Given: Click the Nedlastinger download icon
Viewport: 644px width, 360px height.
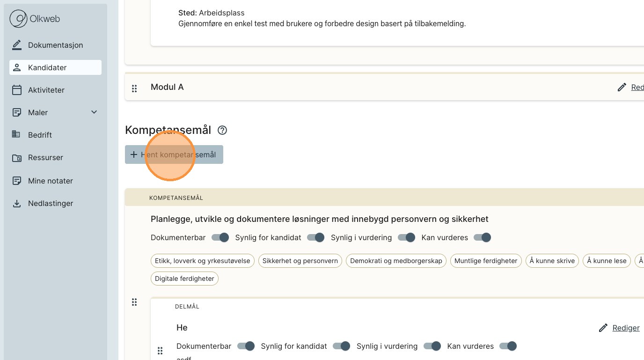Looking at the screenshot, I should (x=17, y=204).
